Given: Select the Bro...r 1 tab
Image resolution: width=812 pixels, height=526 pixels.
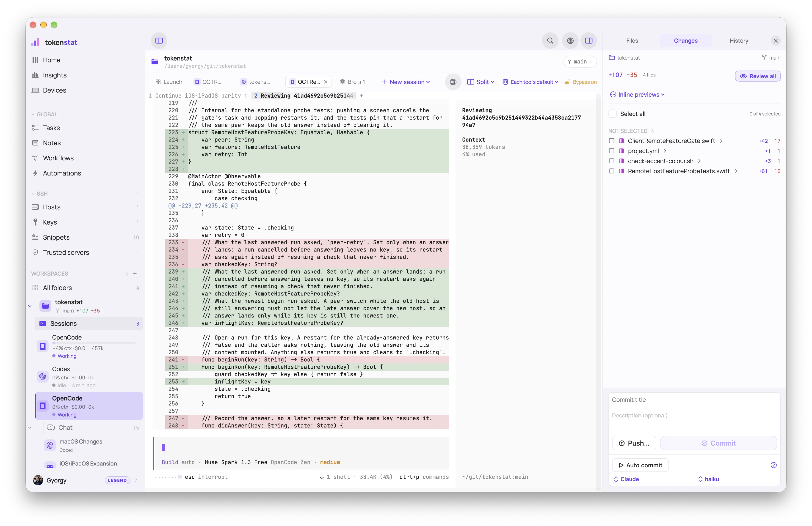Looking at the screenshot, I should [x=352, y=82].
